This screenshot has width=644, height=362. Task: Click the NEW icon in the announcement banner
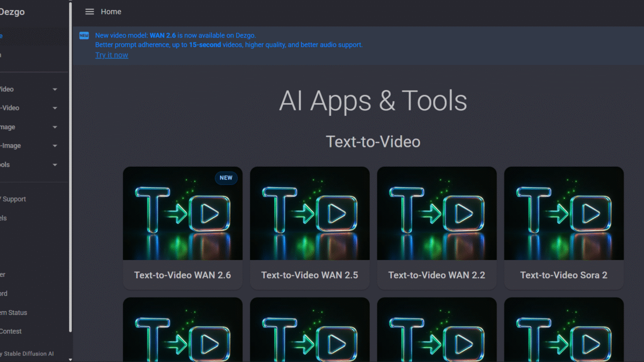click(x=84, y=35)
